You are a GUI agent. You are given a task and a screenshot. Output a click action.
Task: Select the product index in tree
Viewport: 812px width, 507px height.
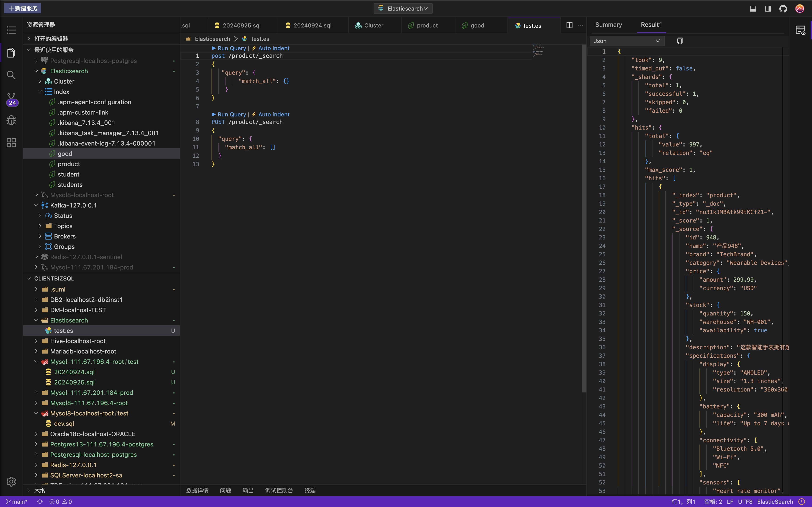[x=69, y=164]
